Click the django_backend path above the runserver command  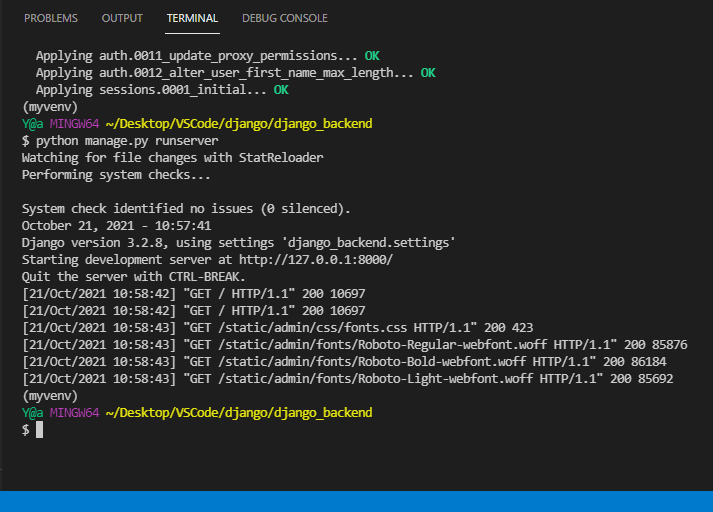click(239, 124)
